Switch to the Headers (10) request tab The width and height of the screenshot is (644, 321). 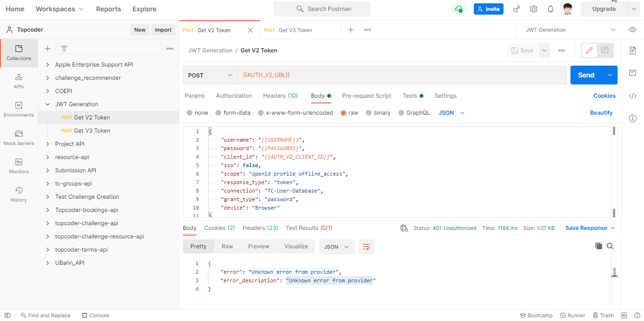click(x=281, y=96)
